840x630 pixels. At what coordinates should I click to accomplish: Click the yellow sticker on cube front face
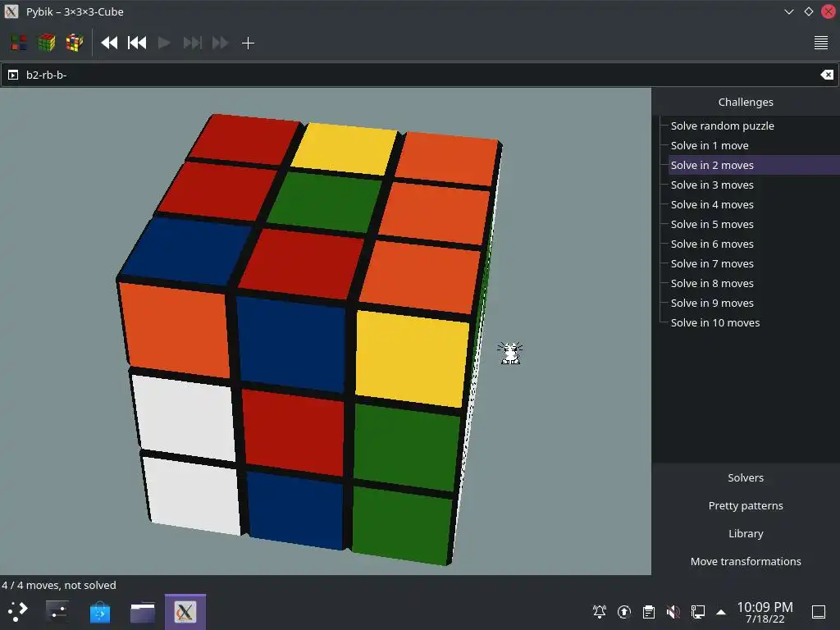412,358
